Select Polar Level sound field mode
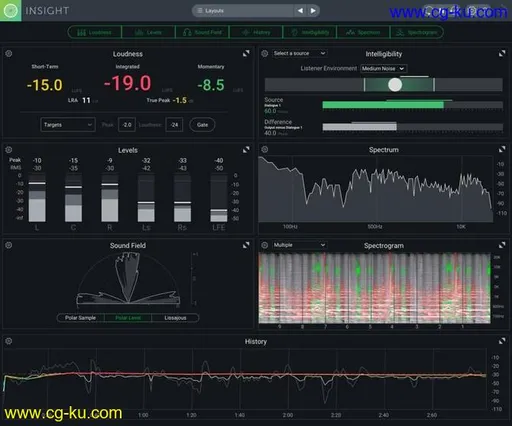The image size is (512, 426). click(128, 318)
